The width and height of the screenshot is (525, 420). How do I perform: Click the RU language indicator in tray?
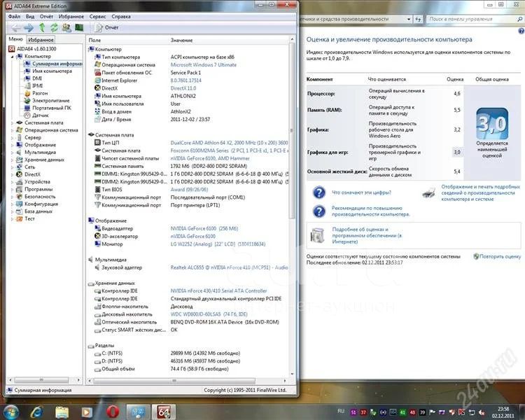tap(341, 411)
